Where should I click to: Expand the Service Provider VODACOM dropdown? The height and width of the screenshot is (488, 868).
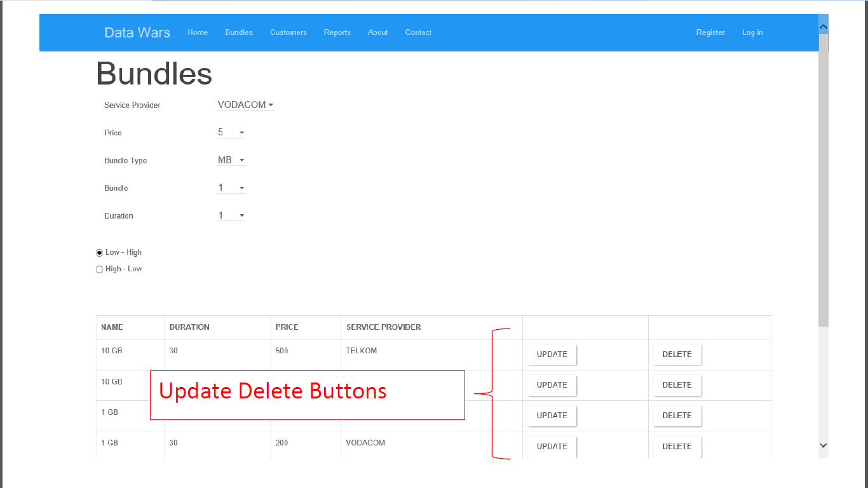pyautogui.click(x=245, y=105)
